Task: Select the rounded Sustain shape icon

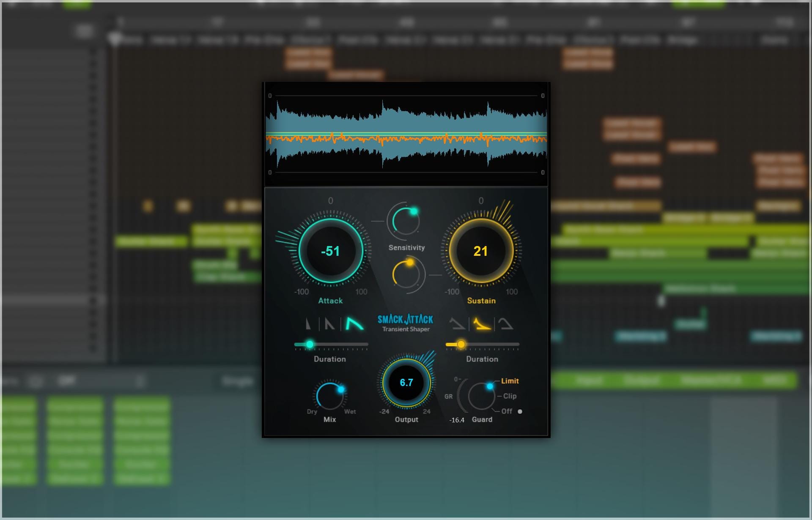Action: click(x=505, y=324)
